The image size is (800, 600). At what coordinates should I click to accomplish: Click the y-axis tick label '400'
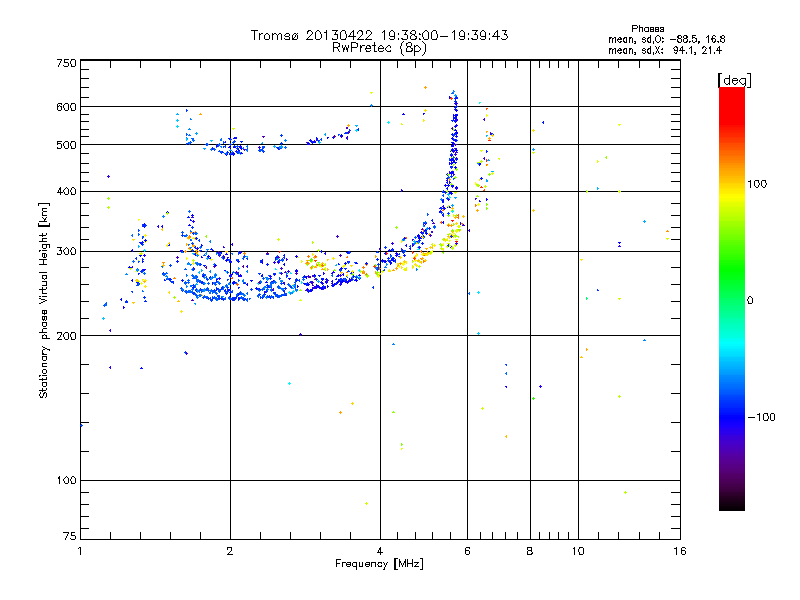coord(67,191)
